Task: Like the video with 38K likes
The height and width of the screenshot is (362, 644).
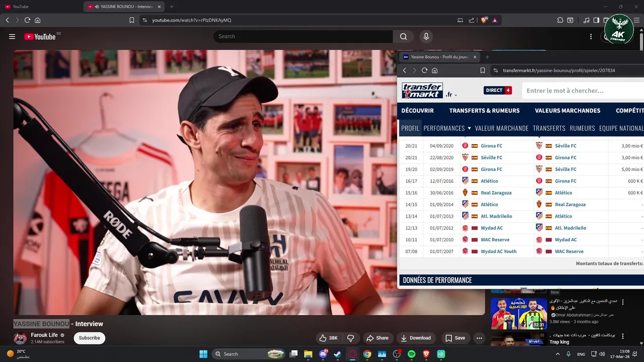Action: [329, 338]
